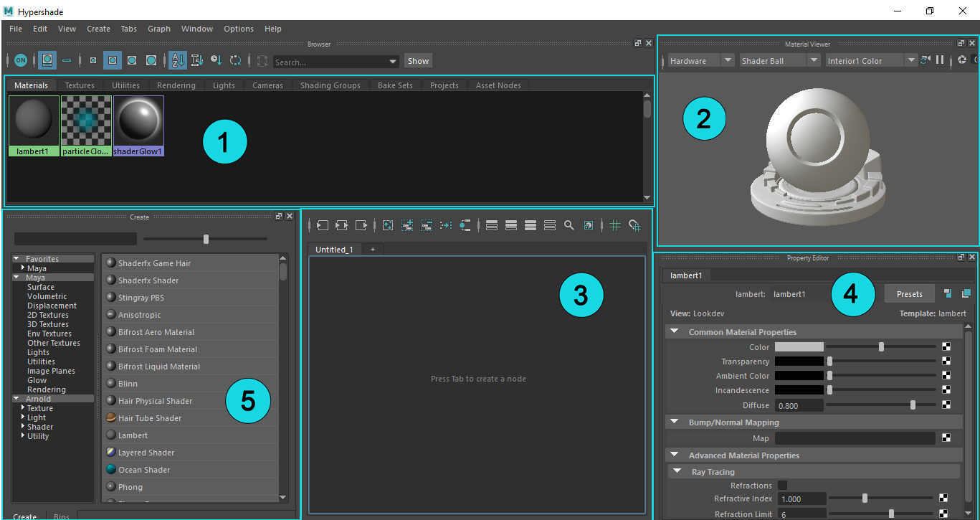The image size is (980, 520).
Task: Click the graph materials on selected objects icon
Action: (x=465, y=225)
